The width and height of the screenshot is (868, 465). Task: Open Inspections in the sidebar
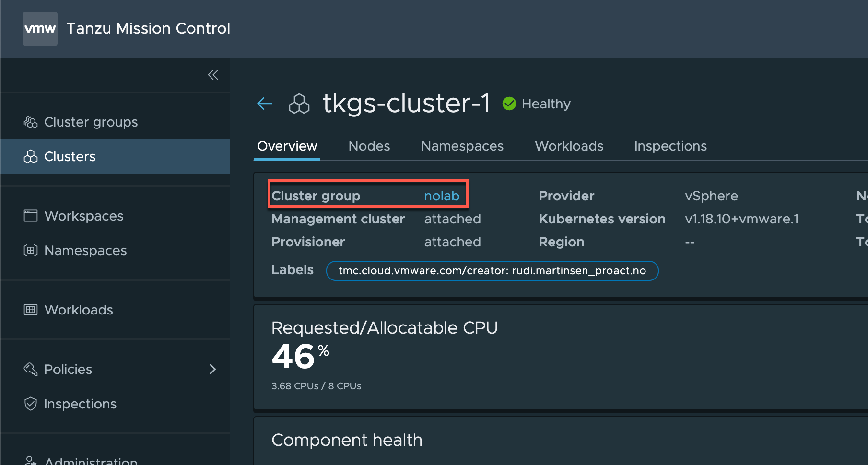click(115, 404)
